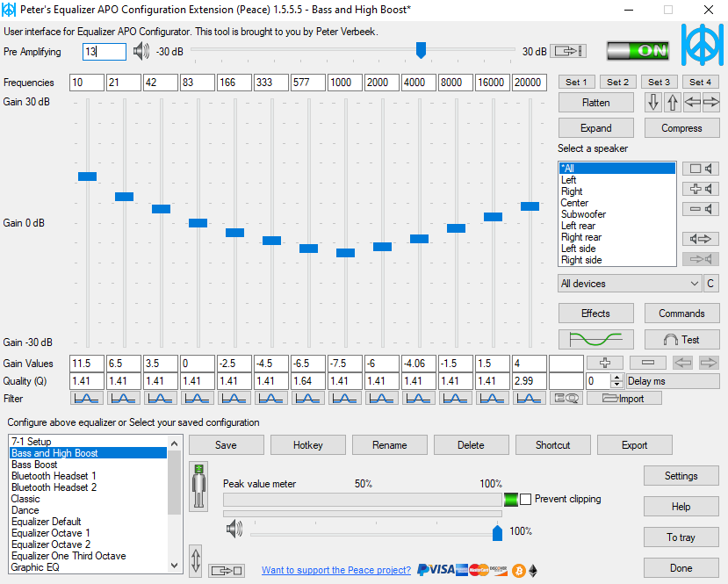
Task: Move band right with arrow in gain row
Action: pyautogui.click(x=709, y=363)
